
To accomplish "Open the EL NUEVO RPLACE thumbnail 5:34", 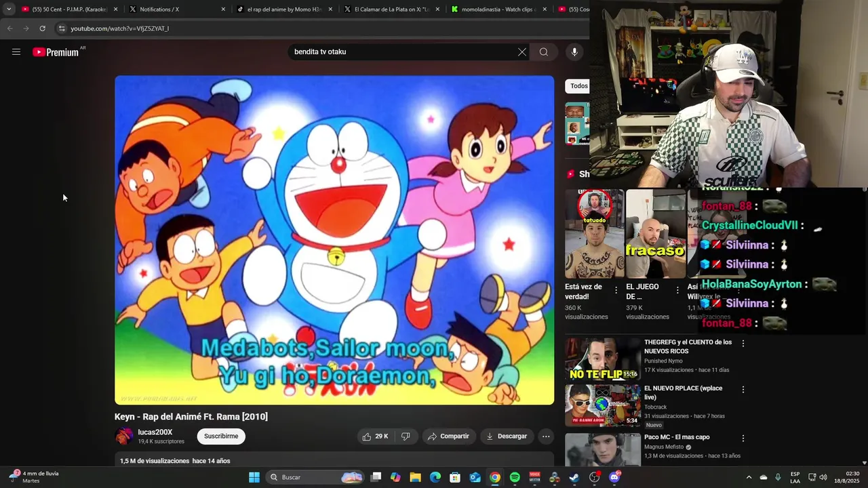I will click(603, 405).
